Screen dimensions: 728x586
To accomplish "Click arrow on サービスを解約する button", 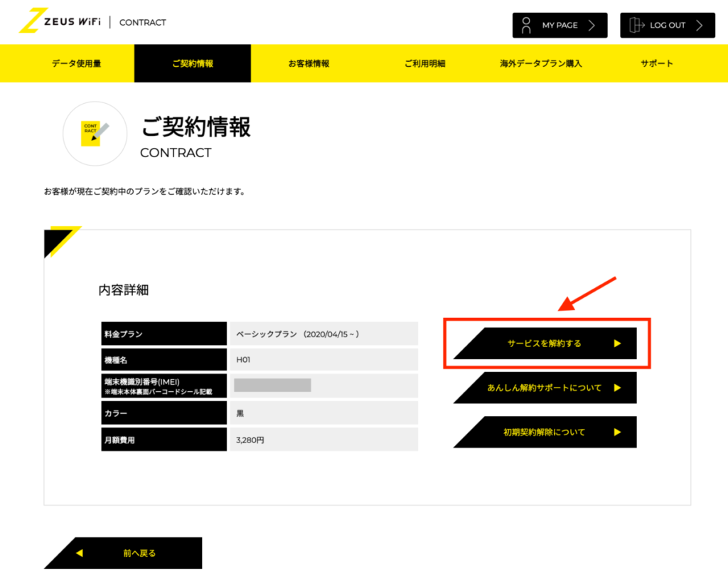I will coord(617,343).
